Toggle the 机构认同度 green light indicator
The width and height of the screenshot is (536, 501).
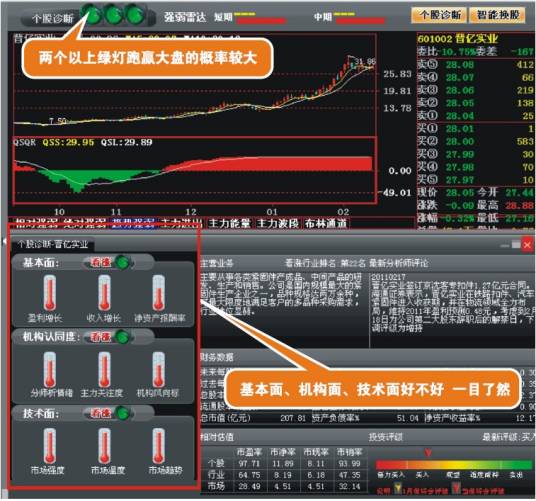pos(123,337)
